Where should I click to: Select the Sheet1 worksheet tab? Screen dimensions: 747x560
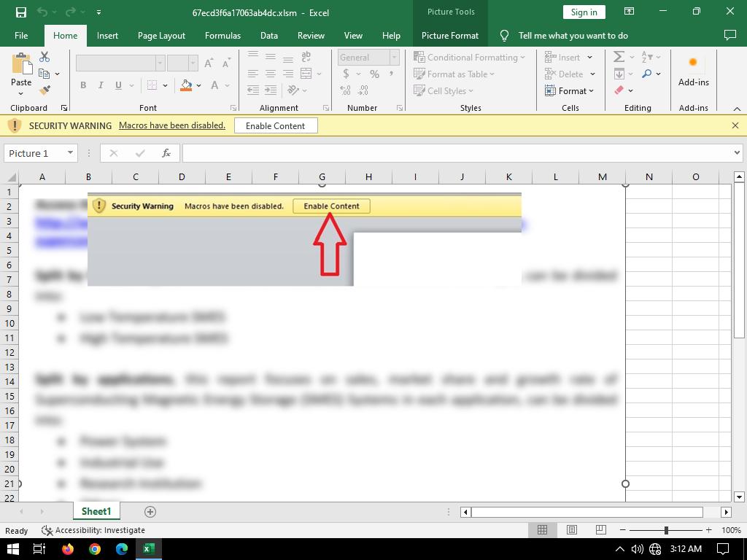(x=96, y=512)
